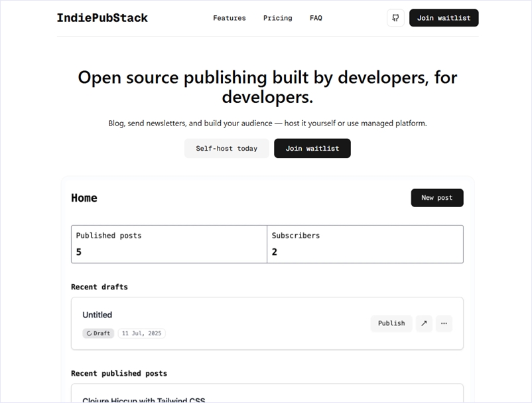Click the Home dashboard heading
The width and height of the screenshot is (532, 403).
[x=84, y=198]
